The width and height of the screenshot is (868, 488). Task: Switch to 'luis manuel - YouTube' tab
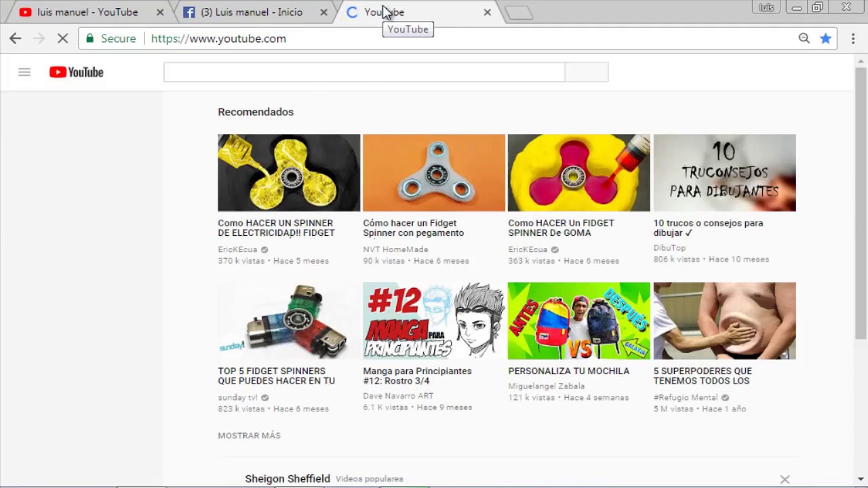pos(87,12)
